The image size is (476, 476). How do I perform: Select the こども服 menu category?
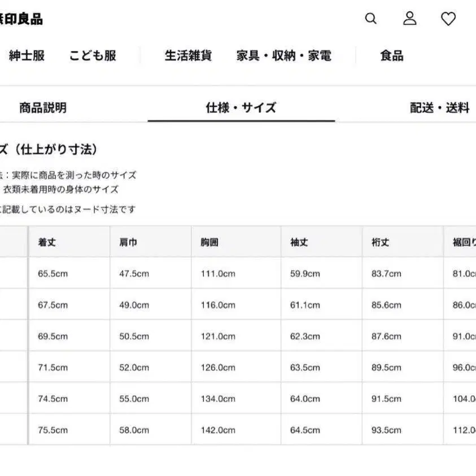click(x=93, y=55)
